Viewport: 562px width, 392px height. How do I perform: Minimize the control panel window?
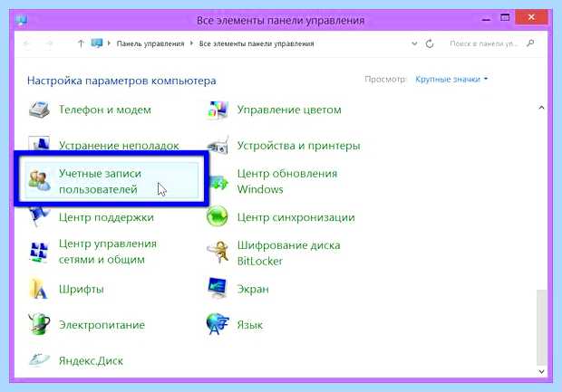[x=486, y=19]
